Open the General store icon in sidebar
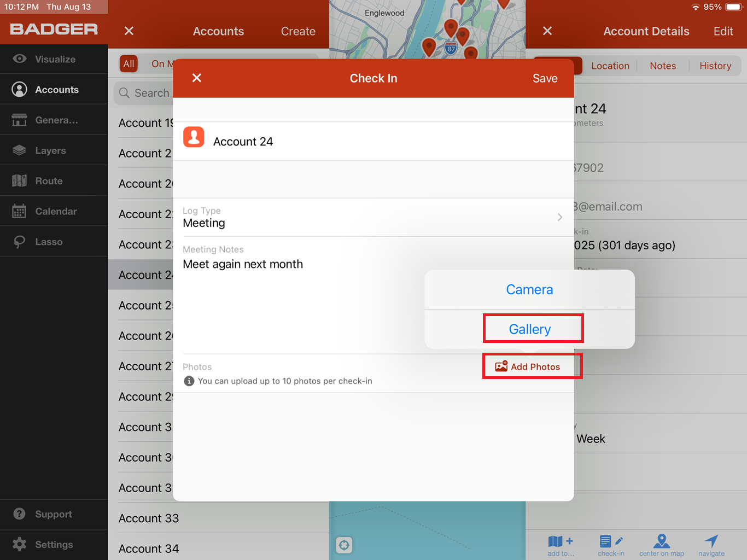The height and width of the screenshot is (560, 747). click(20, 120)
